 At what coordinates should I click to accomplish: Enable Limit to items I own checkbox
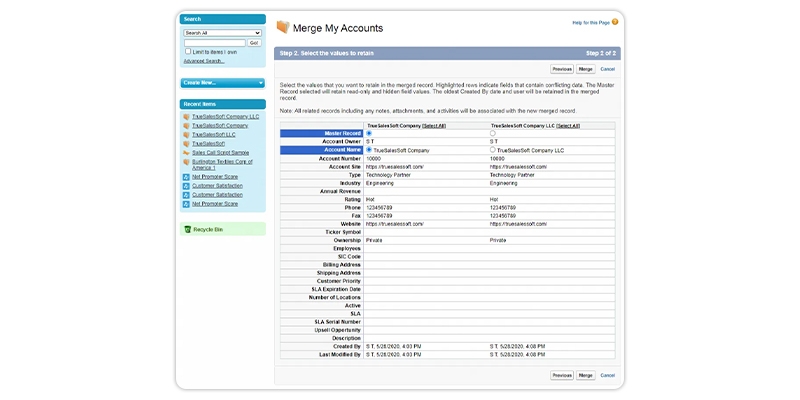tap(187, 51)
